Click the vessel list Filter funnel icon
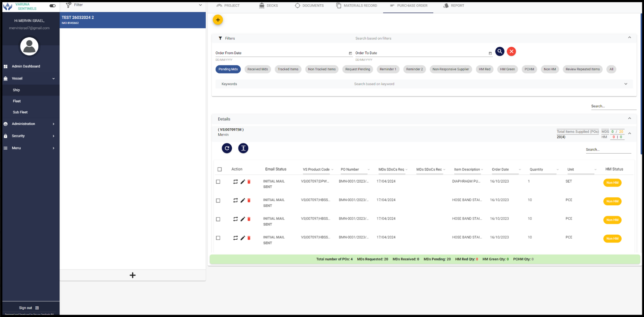Screen dimensions: 644x317 [x=68, y=5]
